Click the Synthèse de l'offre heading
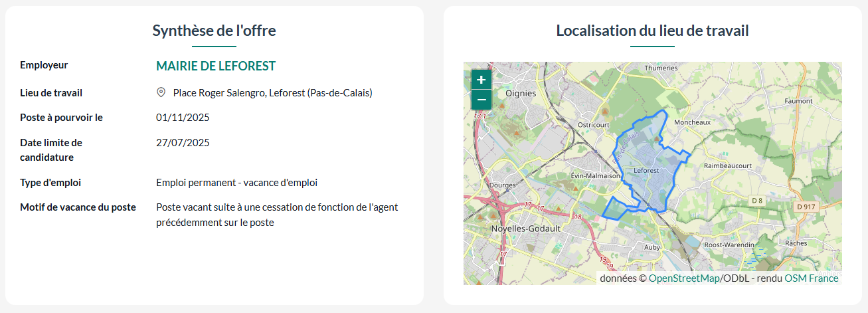868x313 pixels. (215, 31)
